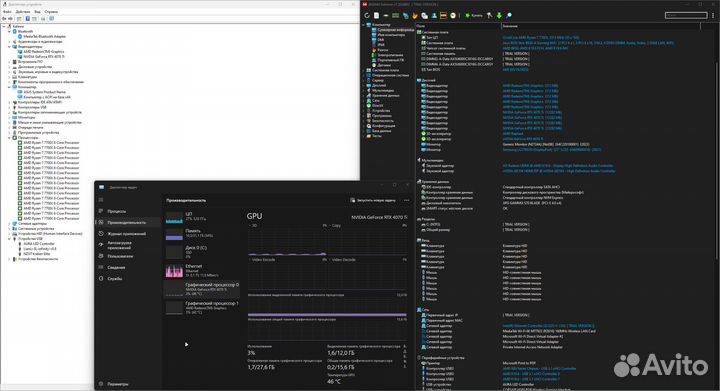The height and width of the screenshot is (391, 720).
Task: Open Журнал приложений in Task Manager sidebar
Action: coord(126,234)
